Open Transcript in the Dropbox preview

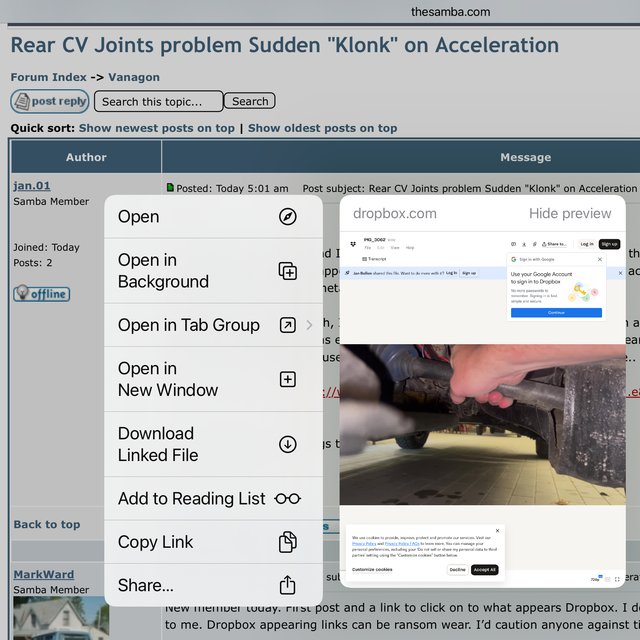coord(374,259)
